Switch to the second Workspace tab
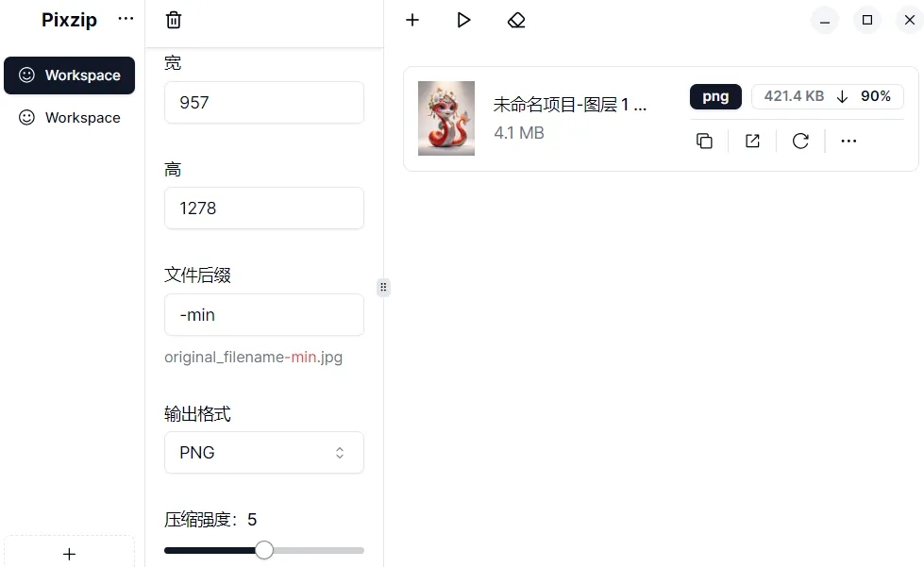Image resolution: width=924 pixels, height=567 pixels. 70,117
